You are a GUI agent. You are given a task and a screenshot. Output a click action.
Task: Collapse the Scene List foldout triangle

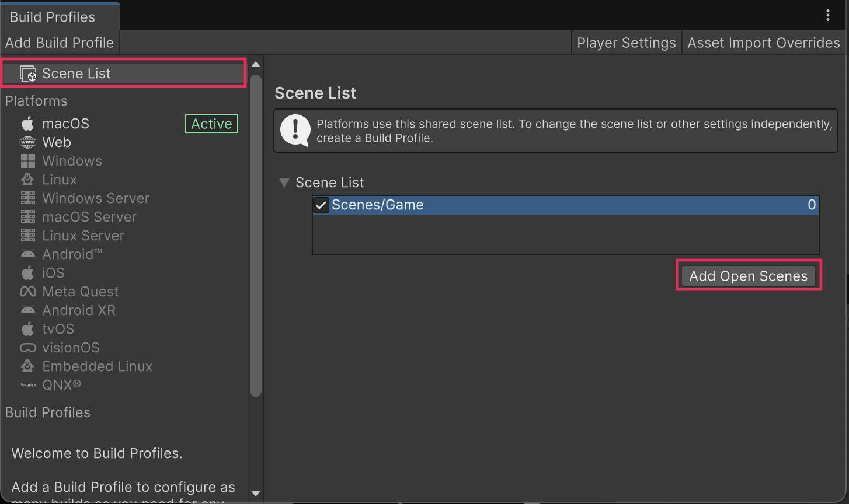pyautogui.click(x=284, y=183)
